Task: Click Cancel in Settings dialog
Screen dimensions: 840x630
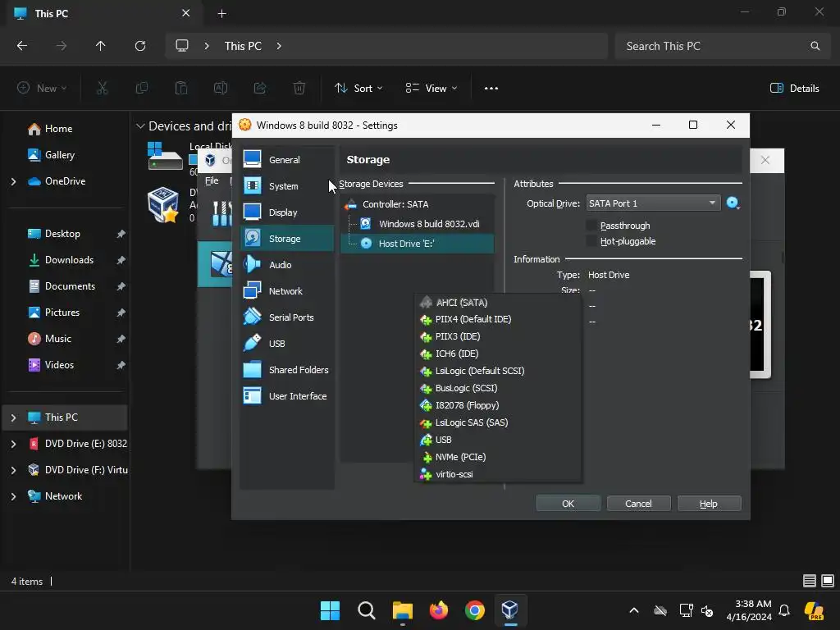Action: [638, 504]
